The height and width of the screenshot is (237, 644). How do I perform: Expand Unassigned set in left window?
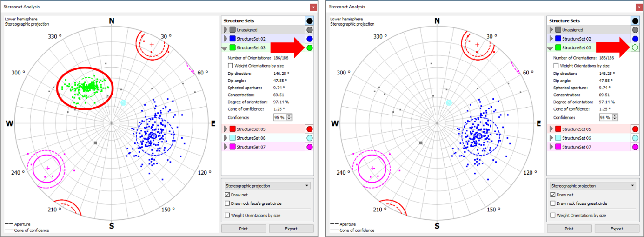(x=226, y=30)
